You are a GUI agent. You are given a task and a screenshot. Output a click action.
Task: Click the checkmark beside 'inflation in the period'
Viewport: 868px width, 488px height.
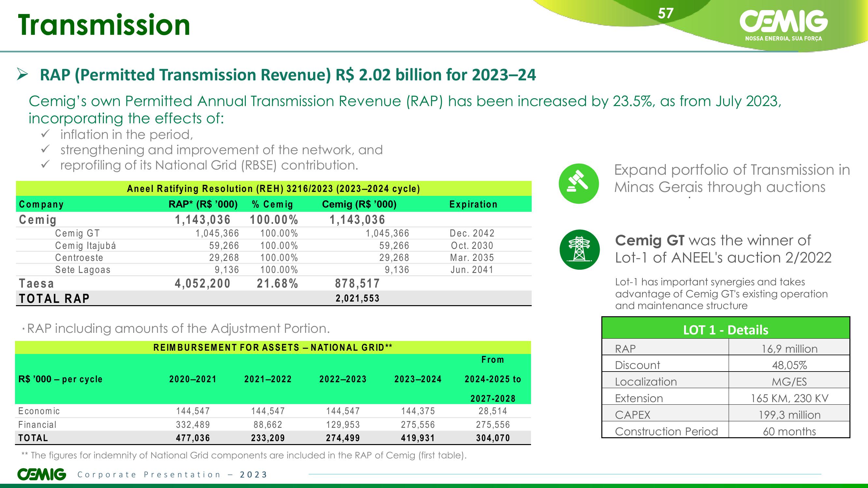(x=45, y=134)
